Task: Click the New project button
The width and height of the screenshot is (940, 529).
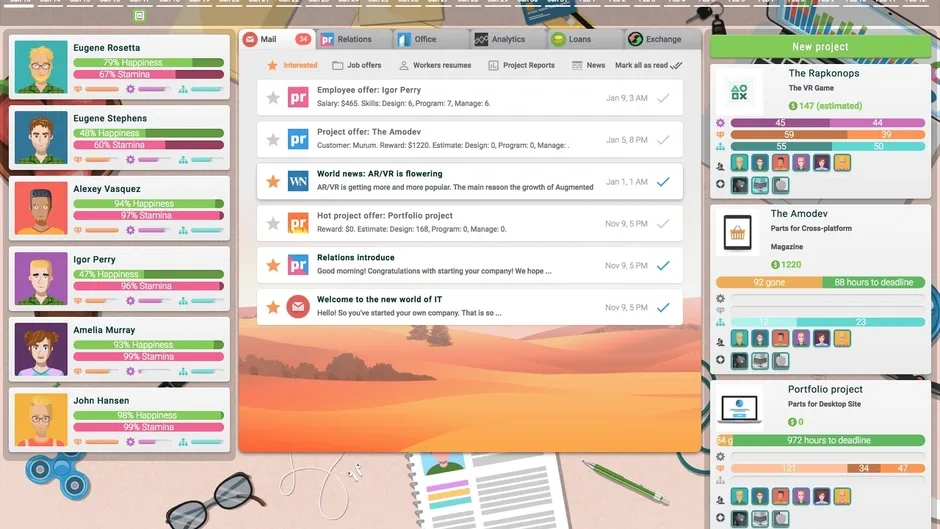Action: pos(820,47)
